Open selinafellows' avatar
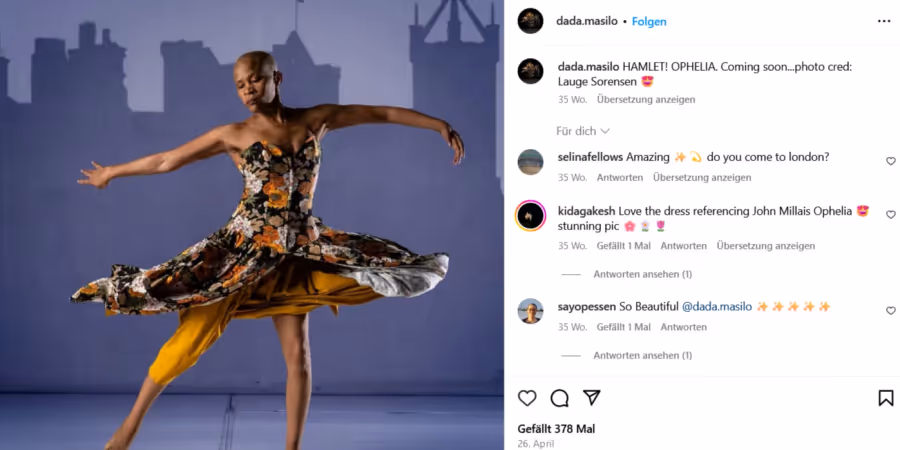 click(x=530, y=162)
